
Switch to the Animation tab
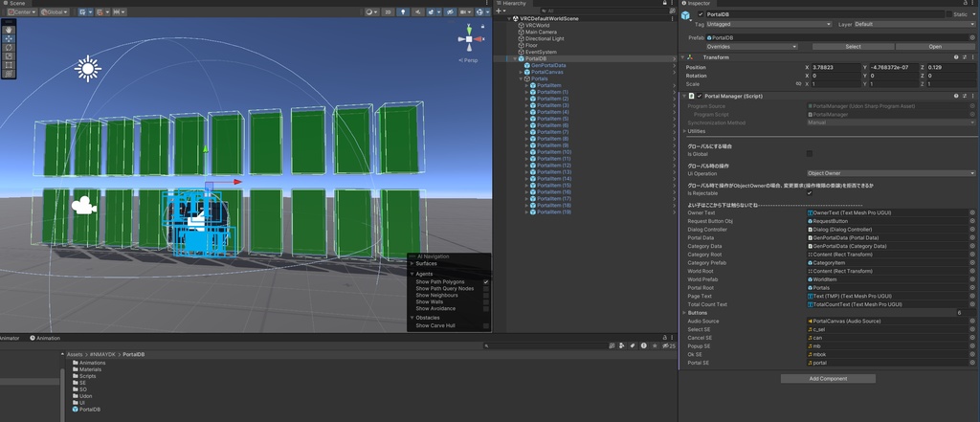tap(46, 338)
